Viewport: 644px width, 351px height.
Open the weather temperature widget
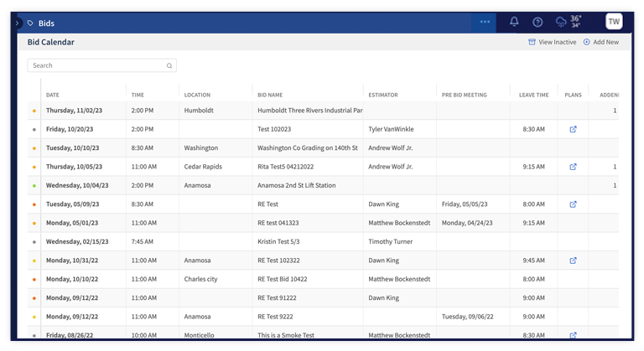568,22
